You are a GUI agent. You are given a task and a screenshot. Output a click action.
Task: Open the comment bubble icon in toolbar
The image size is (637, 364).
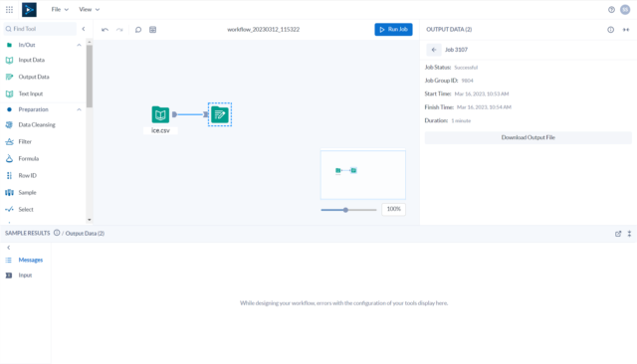click(138, 30)
